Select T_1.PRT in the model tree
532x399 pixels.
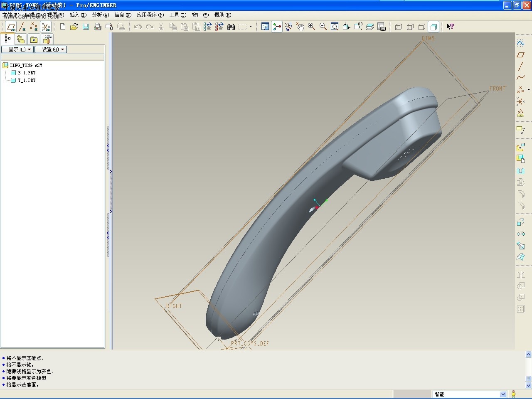[x=27, y=80]
